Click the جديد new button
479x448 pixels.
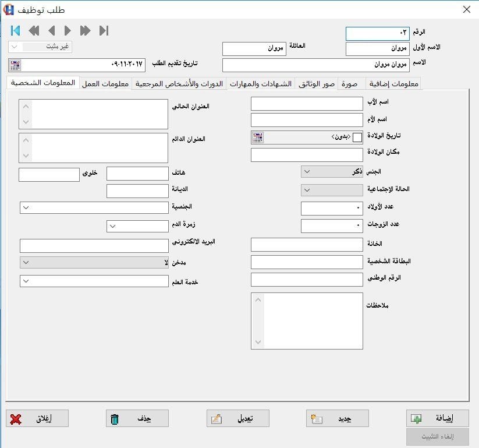338,418
